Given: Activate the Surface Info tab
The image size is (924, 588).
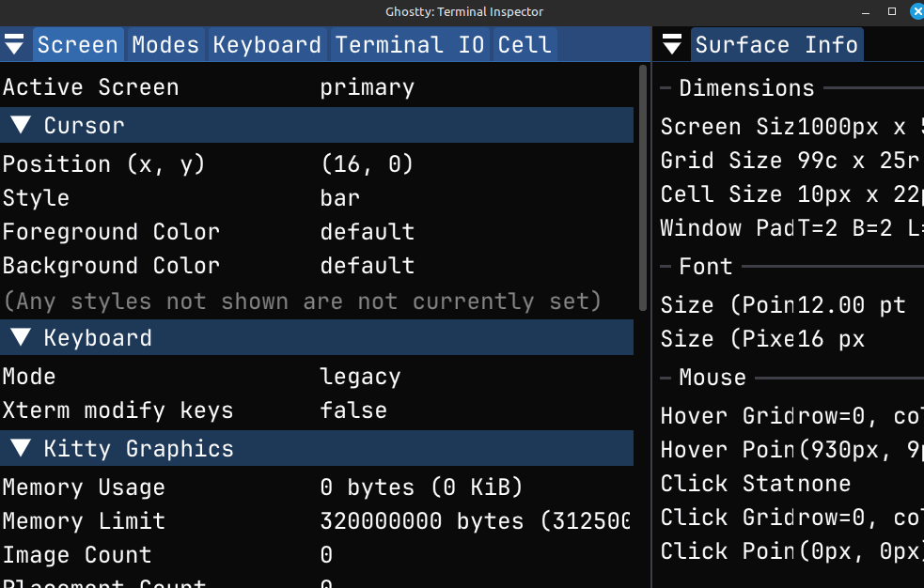Looking at the screenshot, I should point(776,44).
